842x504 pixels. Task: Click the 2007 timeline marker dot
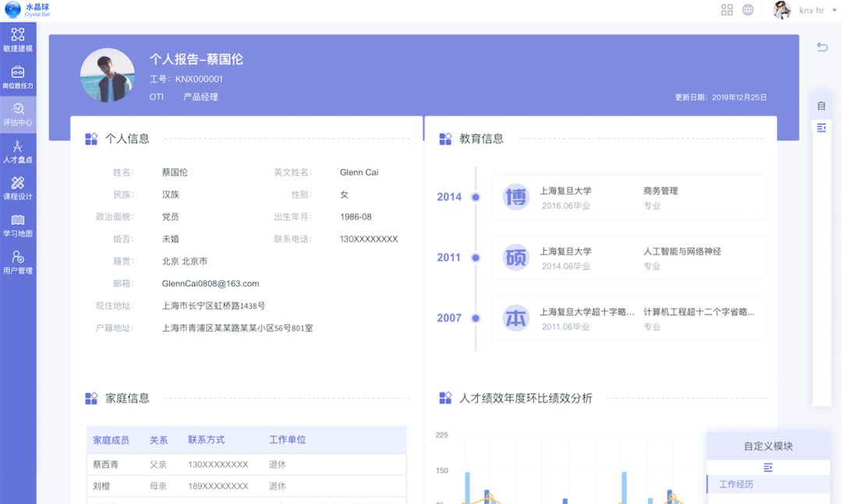(x=476, y=318)
